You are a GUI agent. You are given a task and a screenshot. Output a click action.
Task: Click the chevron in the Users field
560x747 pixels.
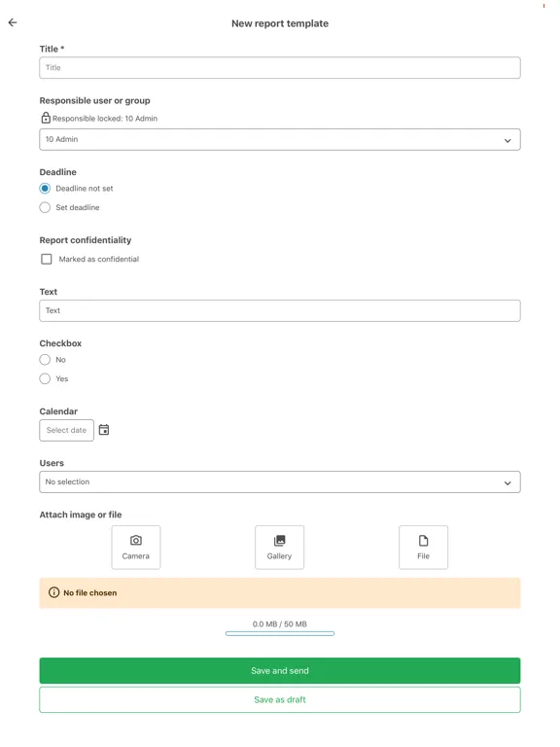click(x=507, y=482)
